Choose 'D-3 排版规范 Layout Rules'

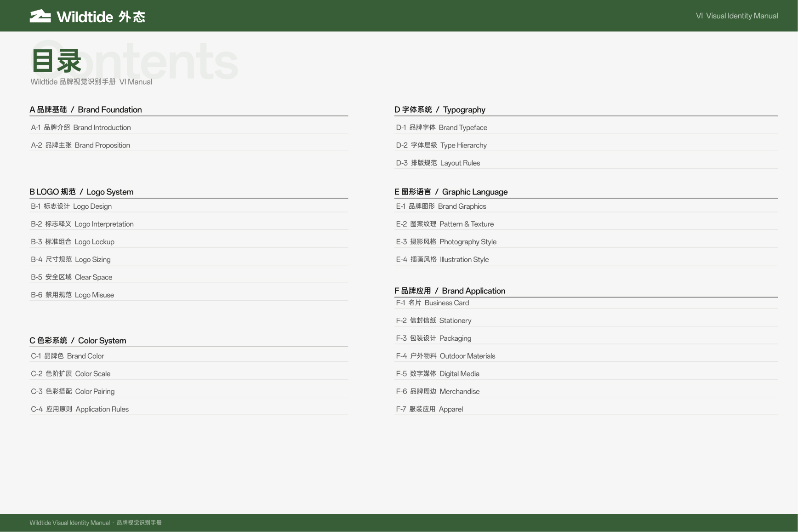click(438, 163)
